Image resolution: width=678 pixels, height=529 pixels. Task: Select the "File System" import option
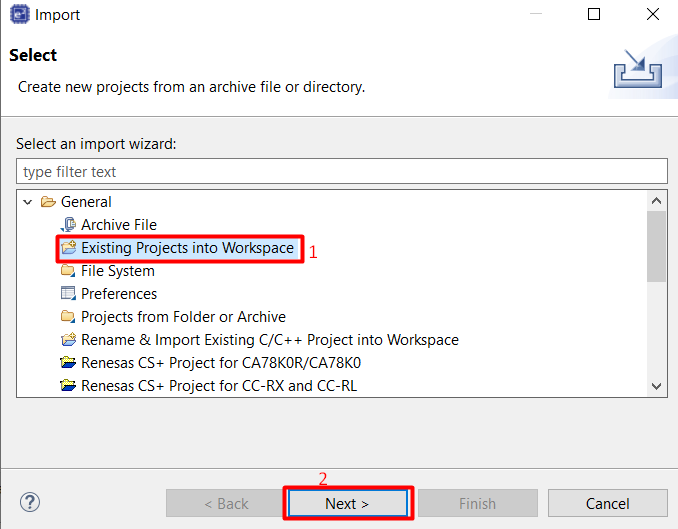click(x=117, y=271)
